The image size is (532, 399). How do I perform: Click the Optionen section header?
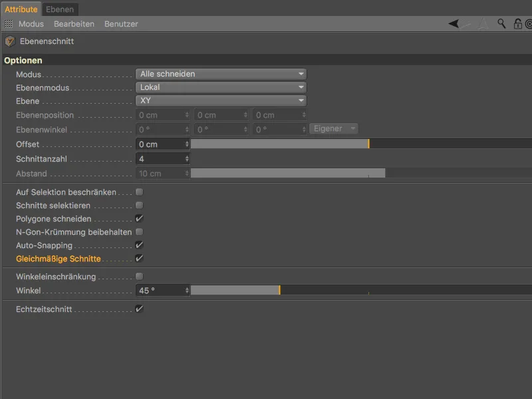click(267, 61)
